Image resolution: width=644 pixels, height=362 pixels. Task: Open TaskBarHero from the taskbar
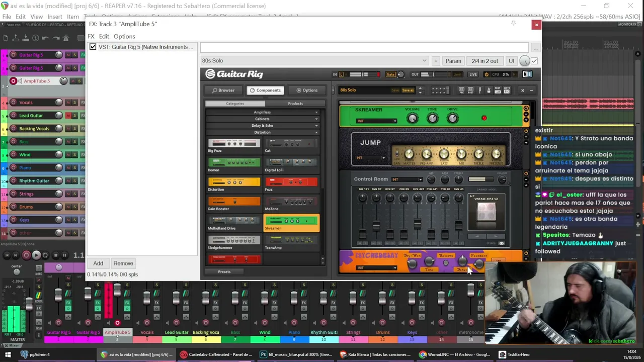click(x=514, y=354)
